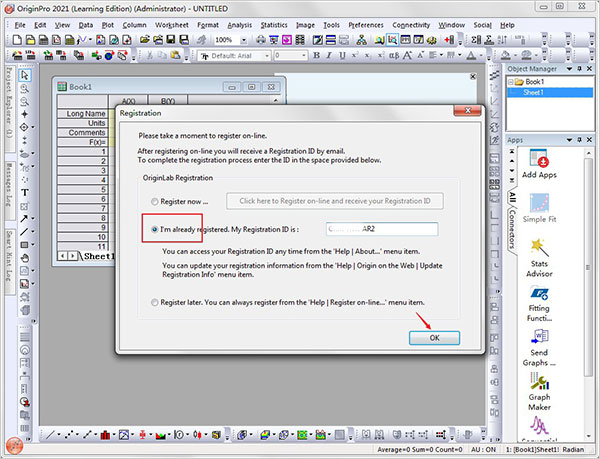The height and width of the screenshot is (459, 600).
Task: Open the File menu
Action: pos(20,25)
